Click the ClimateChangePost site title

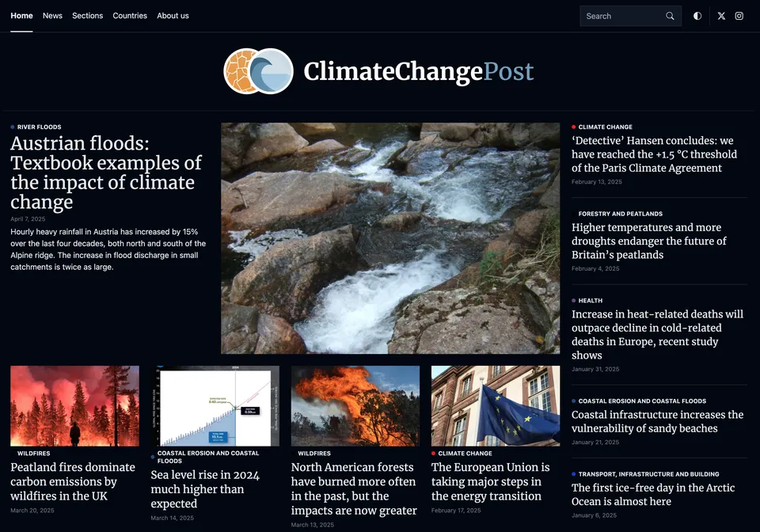click(x=419, y=71)
